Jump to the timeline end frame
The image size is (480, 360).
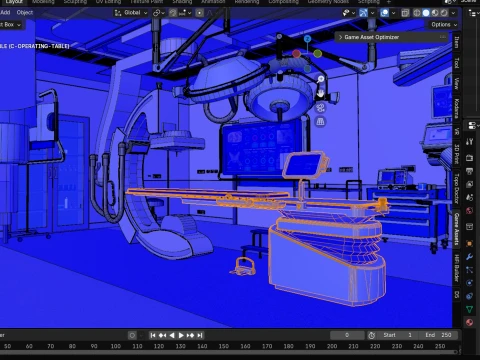point(200,335)
